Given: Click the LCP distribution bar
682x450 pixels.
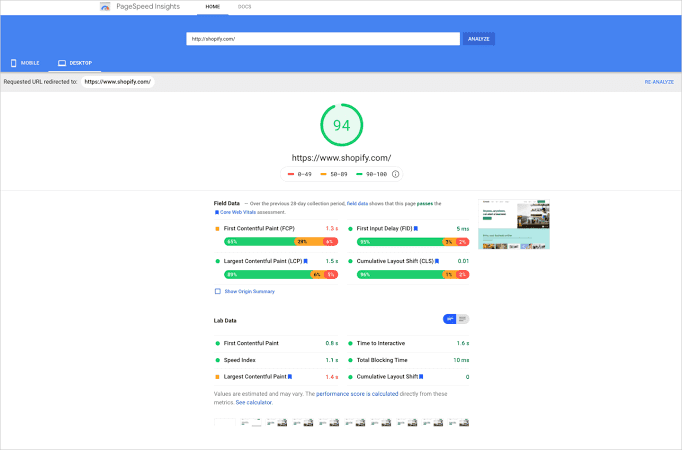Looking at the screenshot, I should pyautogui.click(x=281, y=275).
